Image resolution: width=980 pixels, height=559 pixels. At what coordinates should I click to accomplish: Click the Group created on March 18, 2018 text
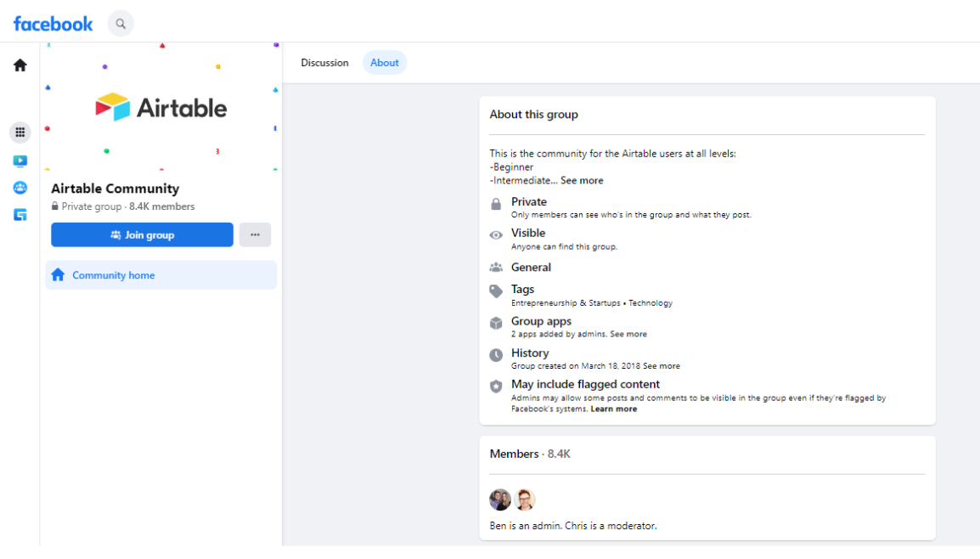576,366
